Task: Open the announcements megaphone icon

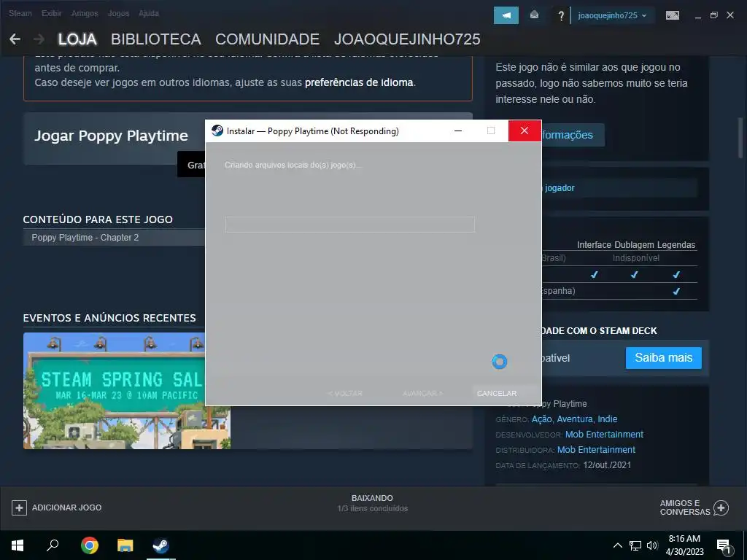Action: [x=506, y=15]
